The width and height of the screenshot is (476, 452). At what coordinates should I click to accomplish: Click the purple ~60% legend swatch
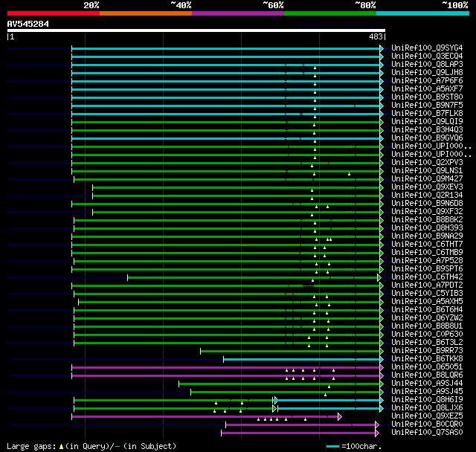238,13
